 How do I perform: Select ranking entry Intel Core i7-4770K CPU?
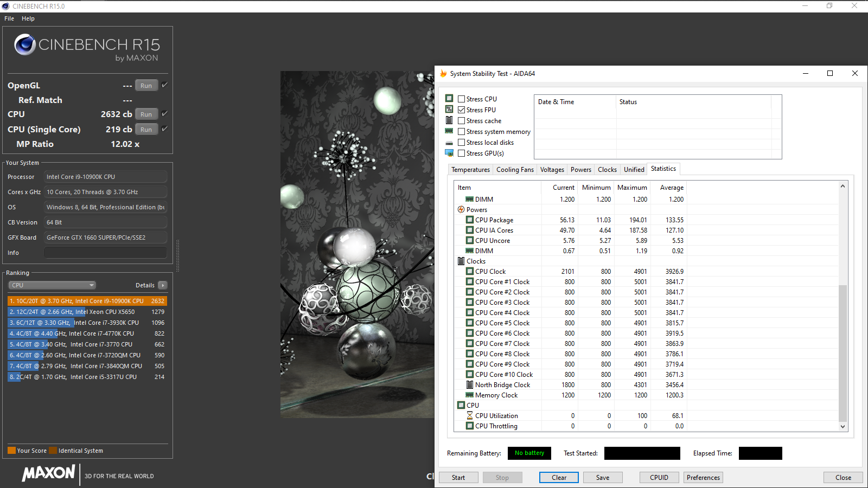(x=87, y=333)
